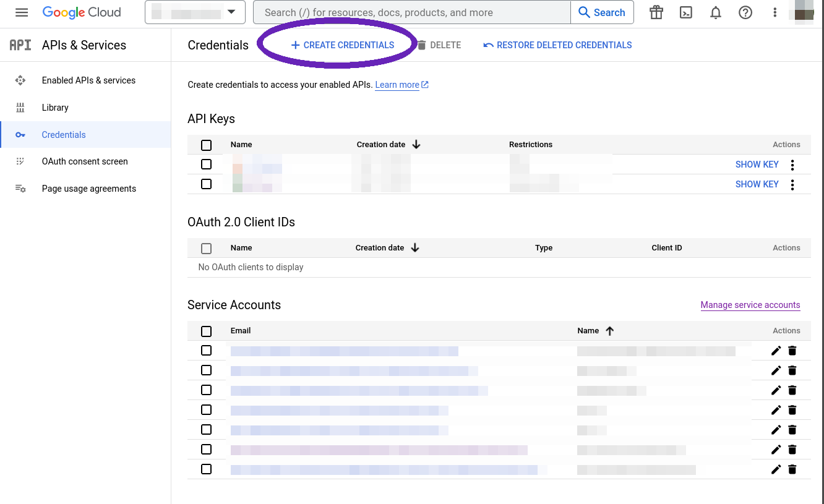Show the first API key value
824x504 pixels.
(x=757, y=164)
